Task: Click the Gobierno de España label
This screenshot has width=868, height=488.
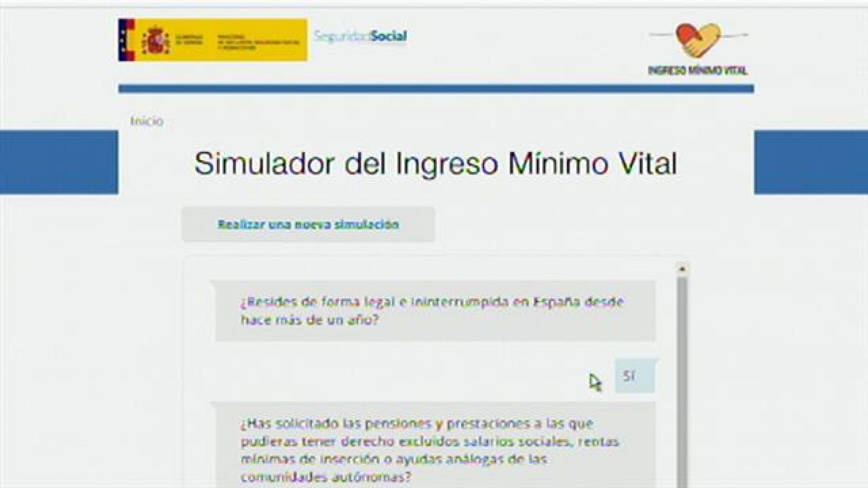Action: click(189, 40)
